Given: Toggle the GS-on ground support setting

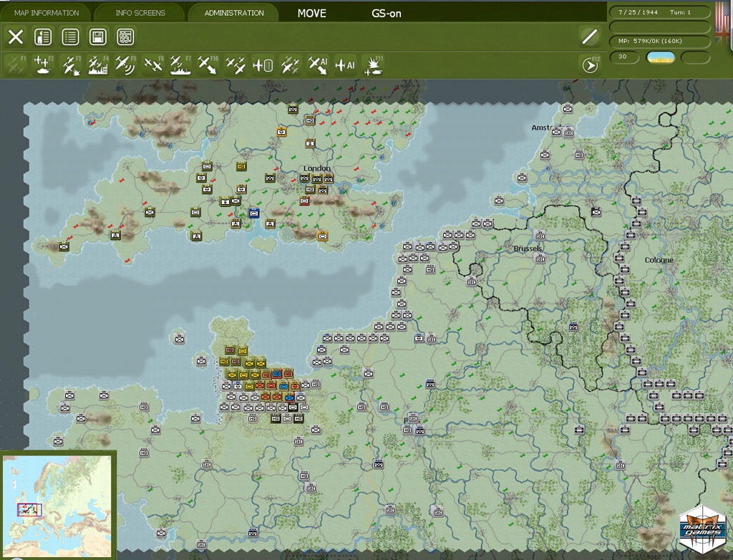Looking at the screenshot, I should 386,13.
